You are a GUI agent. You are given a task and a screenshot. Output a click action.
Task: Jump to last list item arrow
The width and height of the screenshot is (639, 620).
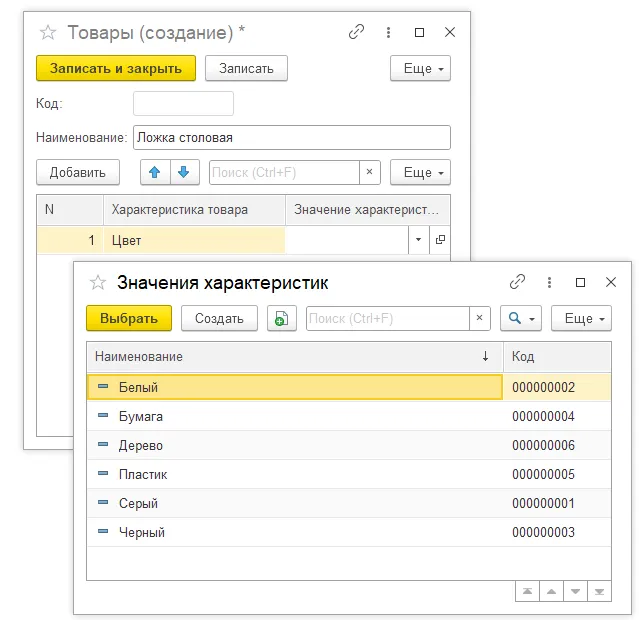coord(599,592)
